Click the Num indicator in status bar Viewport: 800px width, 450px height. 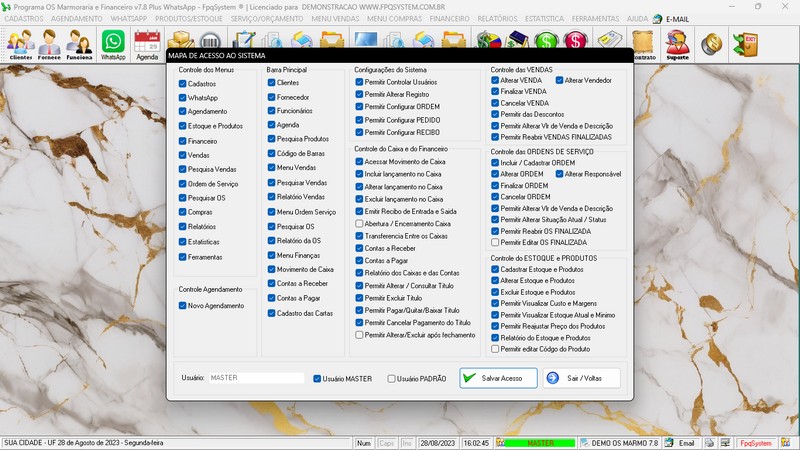364,443
